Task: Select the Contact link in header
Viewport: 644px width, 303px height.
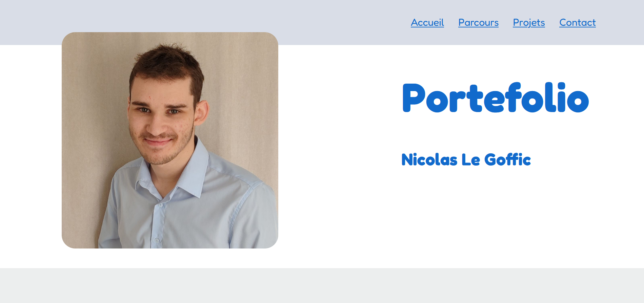Action: click(578, 22)
